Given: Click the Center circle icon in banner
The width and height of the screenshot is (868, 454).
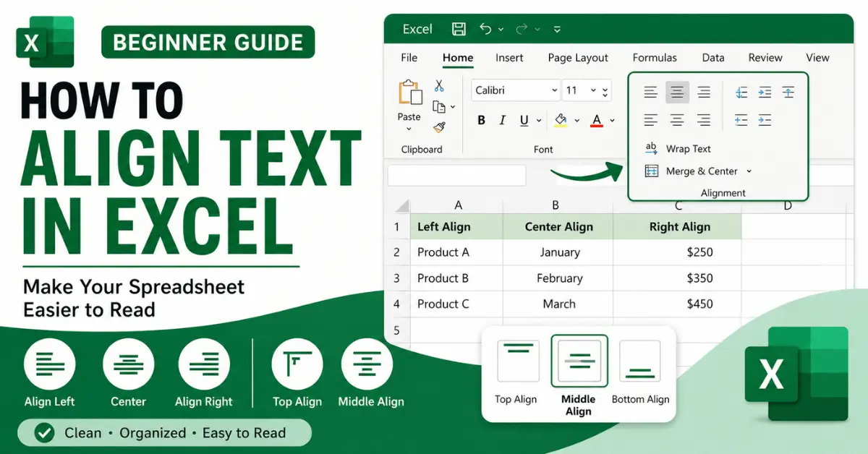Looking at the screenshot, I should (x=128, y=364).
